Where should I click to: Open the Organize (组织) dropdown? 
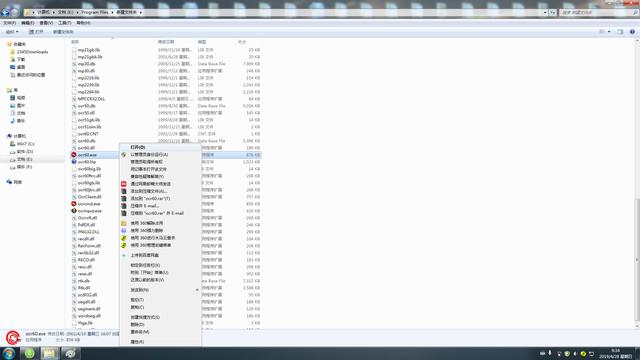(x=12, y=32)
